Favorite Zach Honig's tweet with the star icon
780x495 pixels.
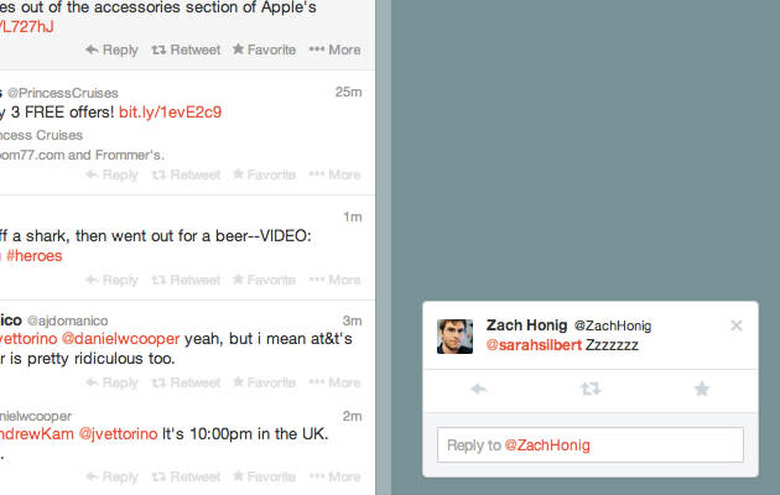pyautogui.click(x=702, y=389)
